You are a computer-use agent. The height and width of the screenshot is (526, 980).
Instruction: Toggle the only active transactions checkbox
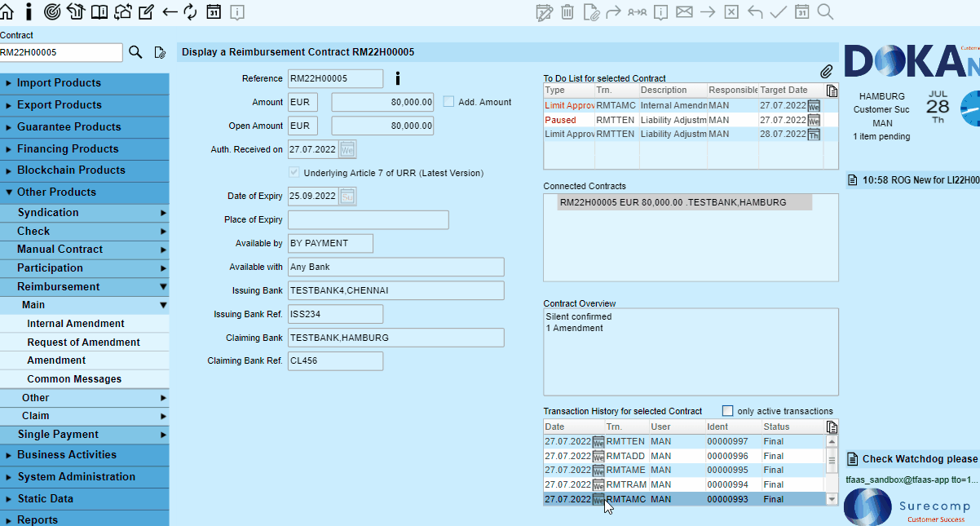pos(728,411)
